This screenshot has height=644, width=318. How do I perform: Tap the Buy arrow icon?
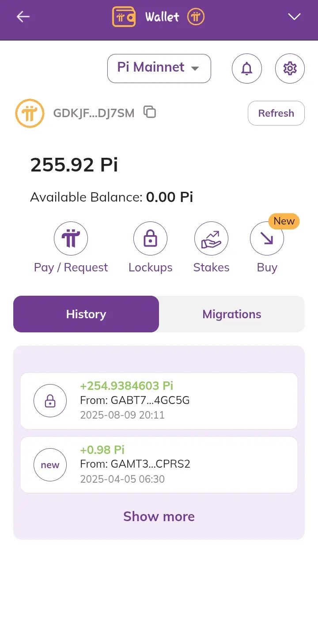(x=267, y=239)
